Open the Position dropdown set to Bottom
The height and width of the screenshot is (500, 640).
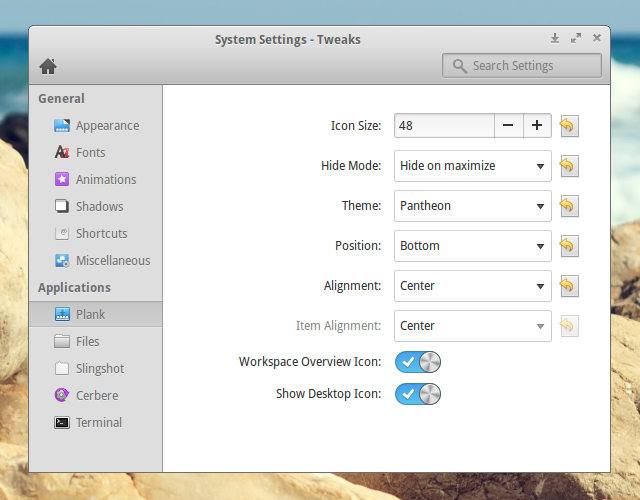(472, 246)
